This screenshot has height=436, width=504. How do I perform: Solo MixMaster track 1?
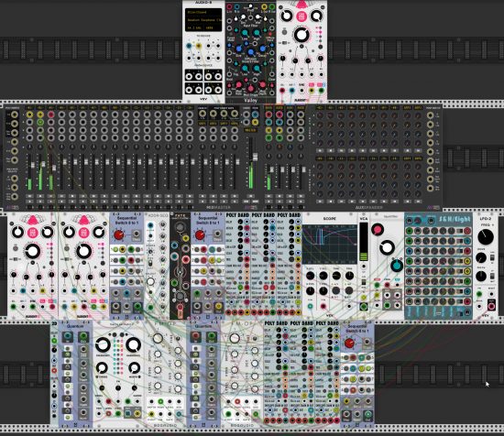(30, 202)
